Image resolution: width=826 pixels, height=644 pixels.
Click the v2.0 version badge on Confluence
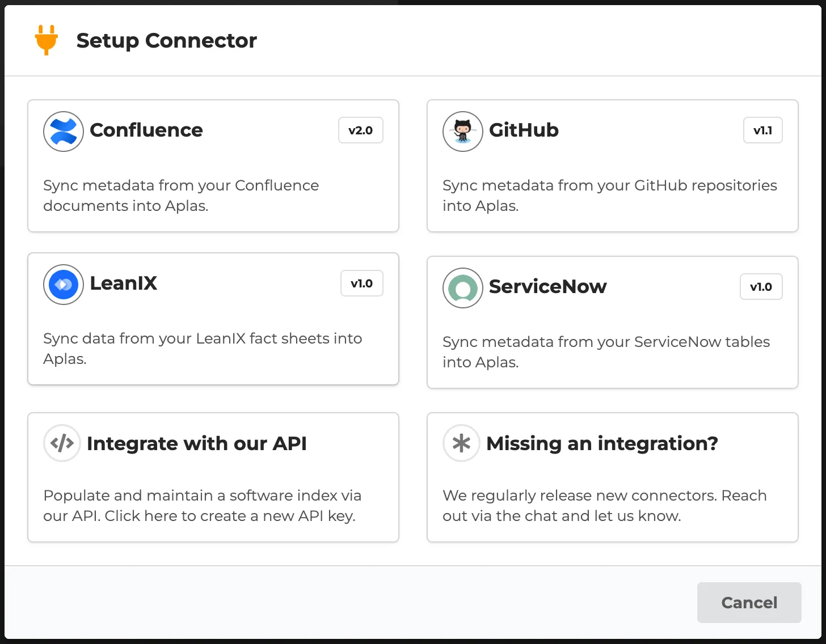(361, 130)
